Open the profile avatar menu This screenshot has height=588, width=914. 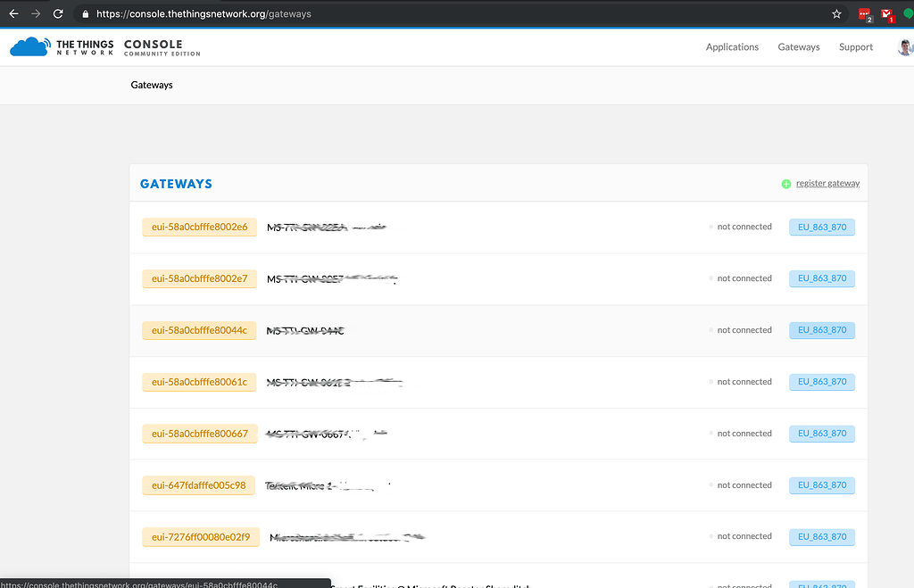[904, 46]
